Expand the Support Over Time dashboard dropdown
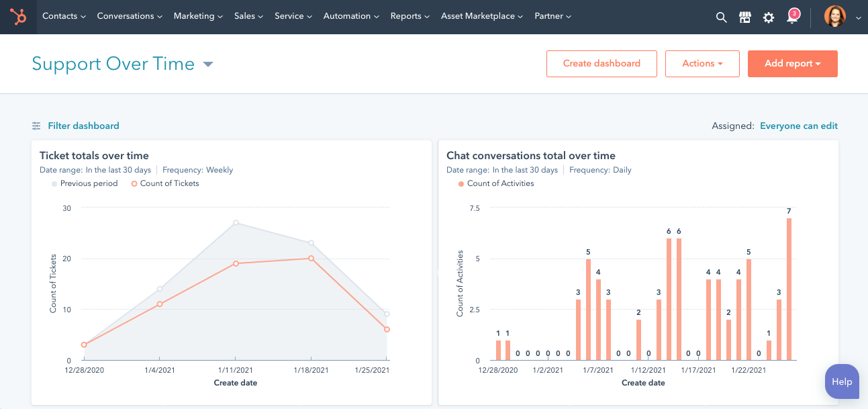Image resolution: width=868 pixels, height=409 pixels. coord(208,64)
